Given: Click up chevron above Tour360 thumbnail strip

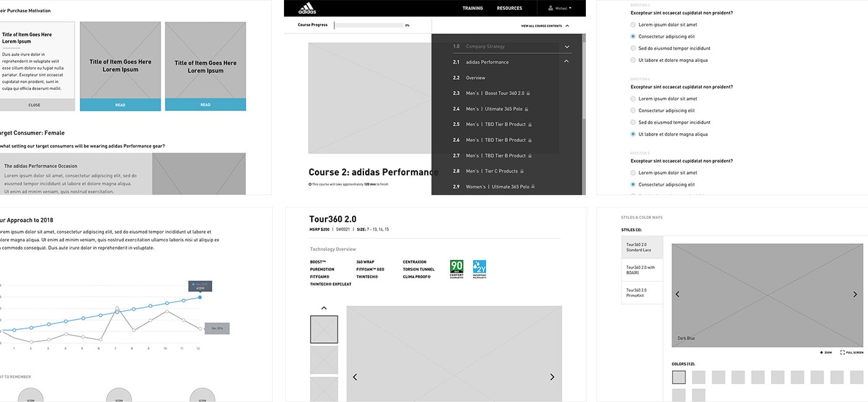Looking at the screenshot, I should [x=324, y=308].
